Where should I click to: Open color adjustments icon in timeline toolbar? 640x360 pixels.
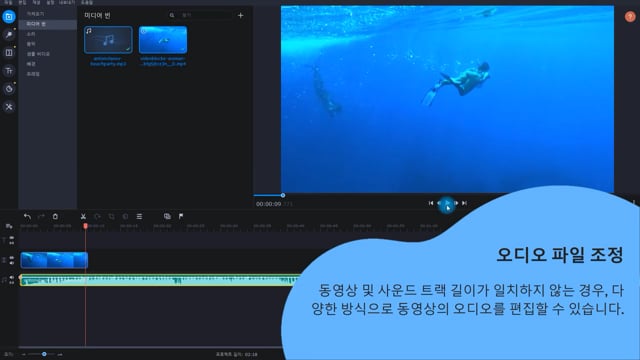coord(125,216)
